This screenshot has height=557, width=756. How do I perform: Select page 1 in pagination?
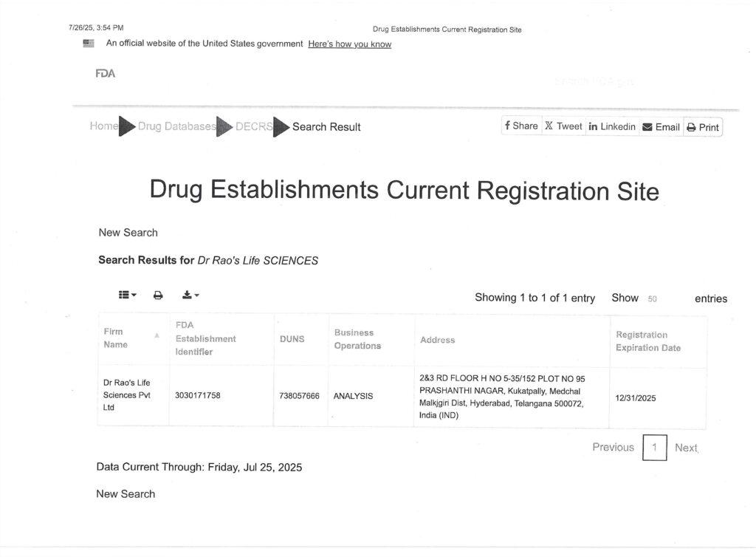tap(654, 448)
